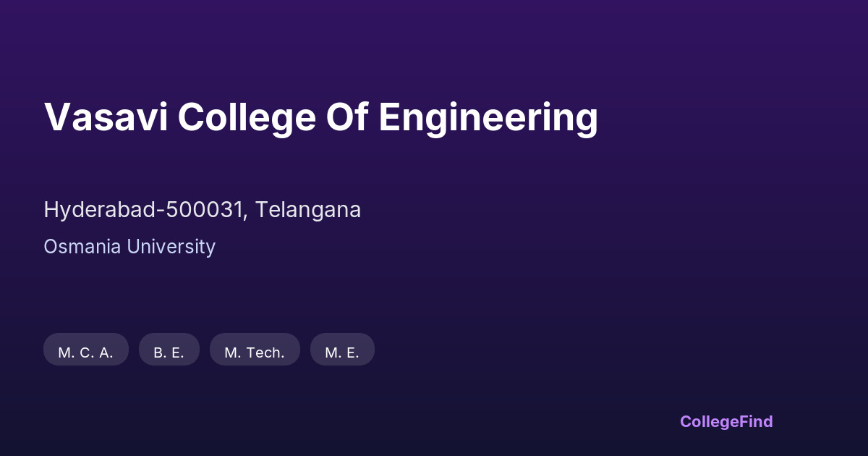
Task: Click the word Telangana in the address
Action: click(x=308, y=210)
